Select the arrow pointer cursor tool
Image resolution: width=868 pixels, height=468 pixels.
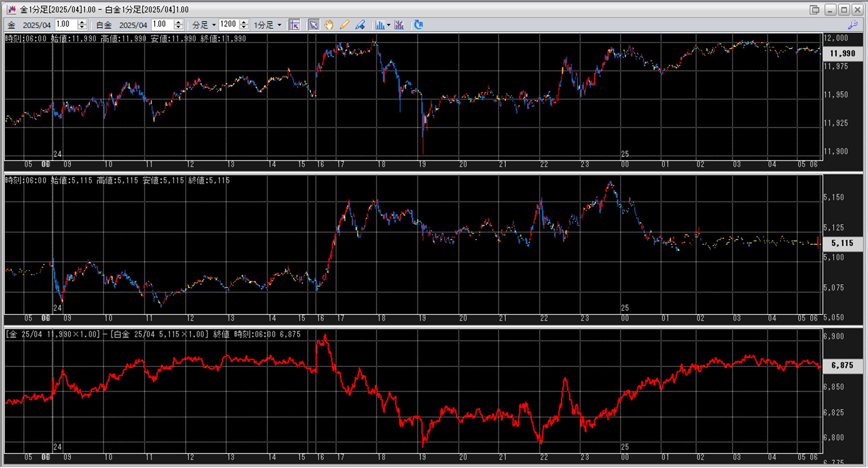point(313,25)
